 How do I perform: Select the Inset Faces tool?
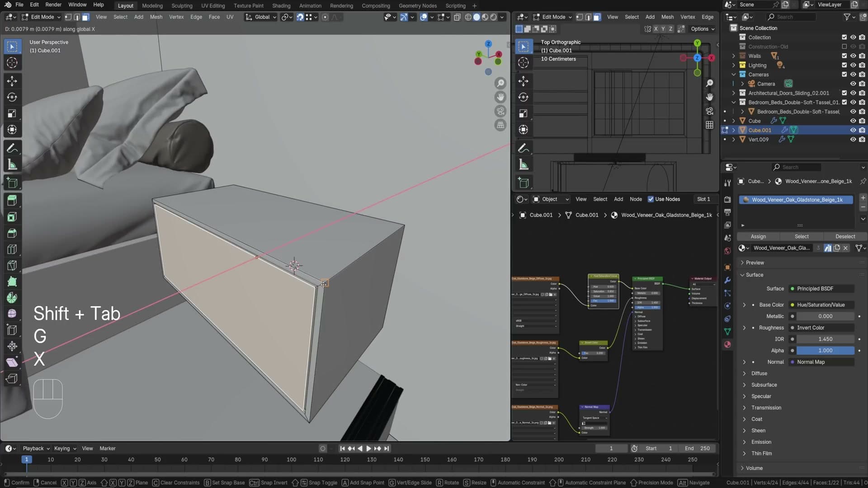pos(12,217)
